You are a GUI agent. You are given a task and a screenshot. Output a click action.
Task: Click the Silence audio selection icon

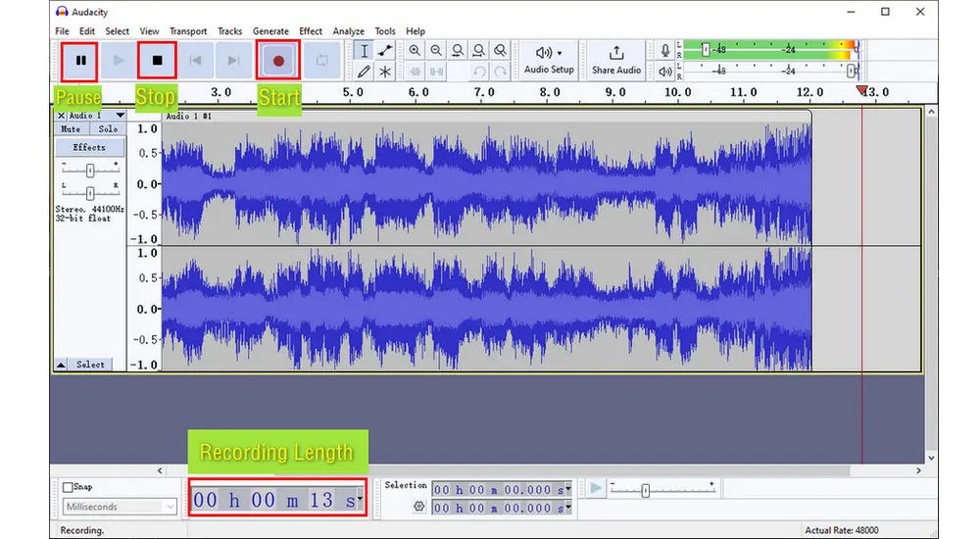(436, 72)
